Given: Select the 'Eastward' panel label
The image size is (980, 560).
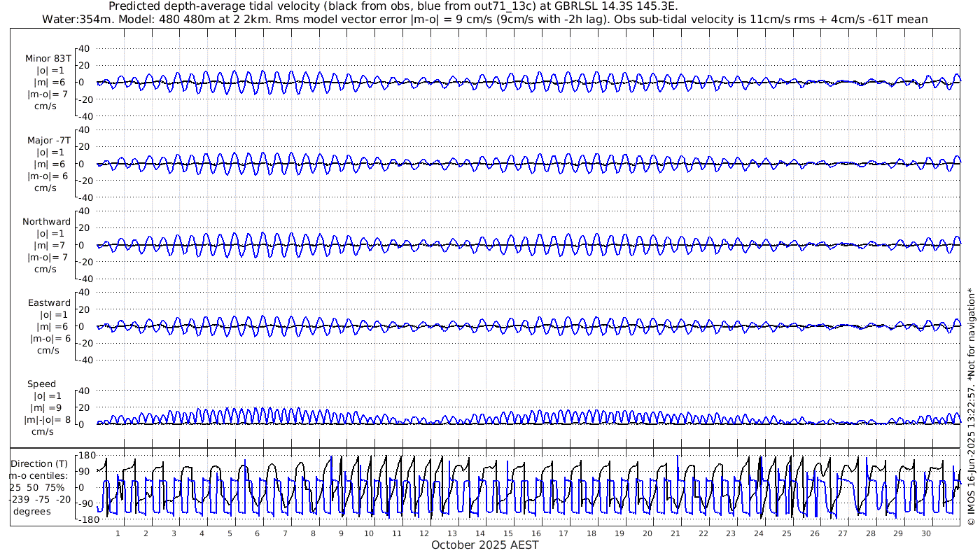Looking at the screenshot, I should (x=49, y=302).
